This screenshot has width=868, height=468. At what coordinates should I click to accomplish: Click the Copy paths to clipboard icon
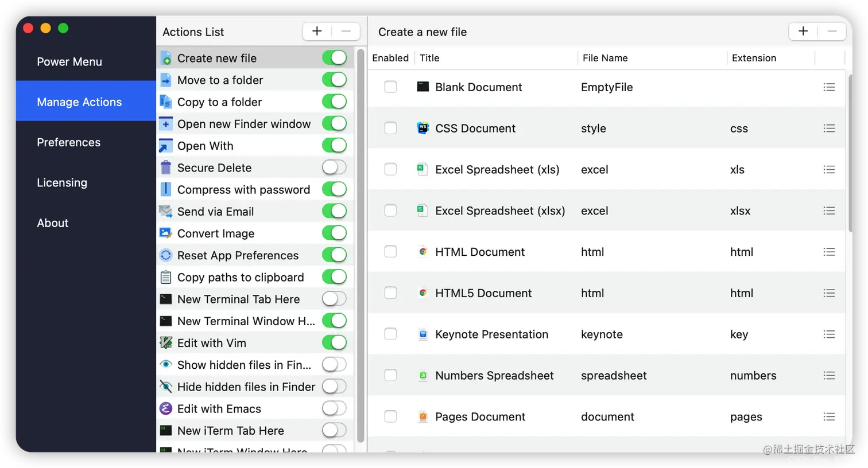[166, 277]
